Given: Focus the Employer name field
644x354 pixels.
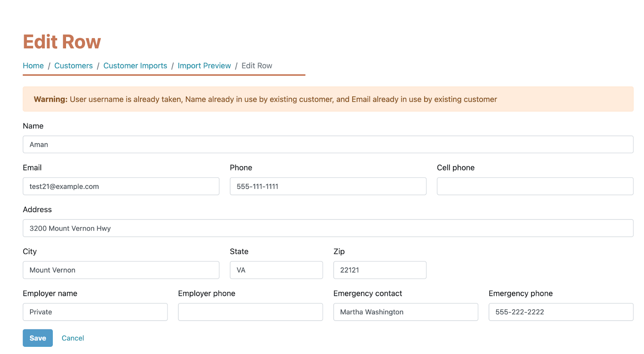Looking at the screenshot, I should pyautogui.click(x=95, y=312).
